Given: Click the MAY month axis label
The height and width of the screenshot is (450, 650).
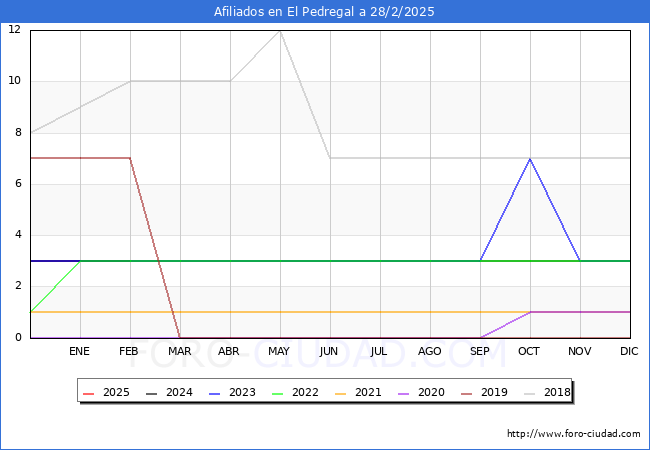Looking at the screenshot, I should (279, 351).
